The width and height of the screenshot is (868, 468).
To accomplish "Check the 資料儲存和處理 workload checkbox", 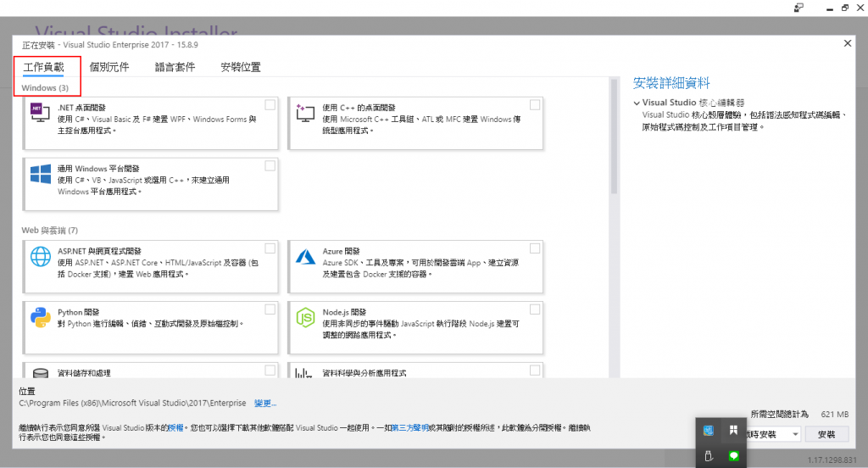I will (x=270, y=370).
